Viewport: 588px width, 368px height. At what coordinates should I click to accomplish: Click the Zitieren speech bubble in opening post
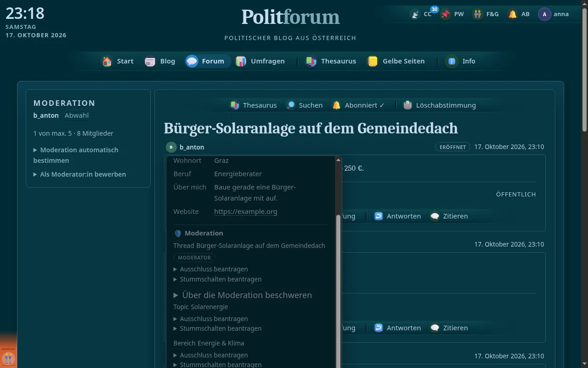(x=435, y=216)
